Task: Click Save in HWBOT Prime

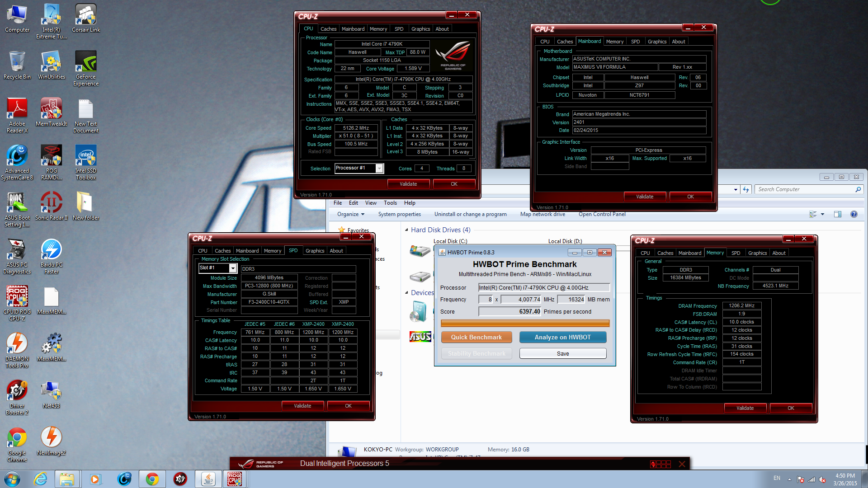Action: point(562,353)
